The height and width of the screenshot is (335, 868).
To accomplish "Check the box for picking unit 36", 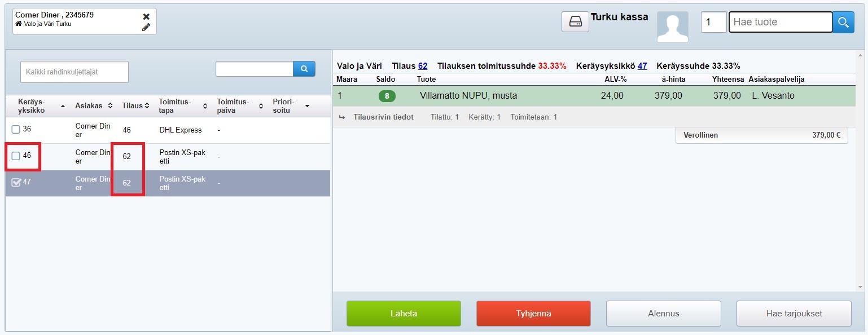I will (x=16, y=130).
